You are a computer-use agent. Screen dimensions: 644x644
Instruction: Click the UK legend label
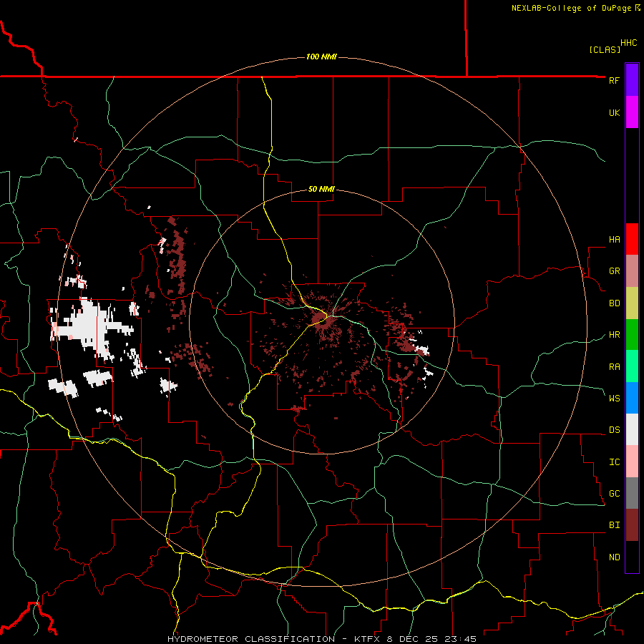click(614, 112)
